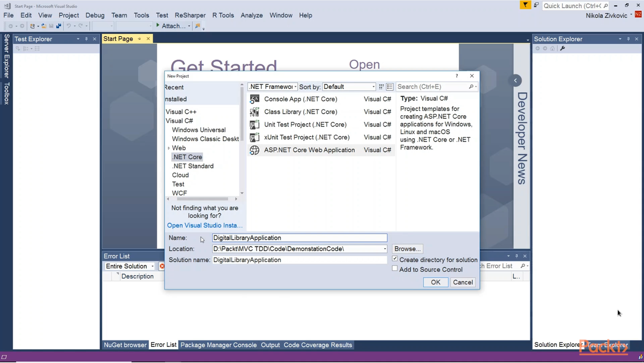This screenshot has height=363, width=644.
Task: Click the Open File folder icon in the toolbar
Action: tap(43, 26)
